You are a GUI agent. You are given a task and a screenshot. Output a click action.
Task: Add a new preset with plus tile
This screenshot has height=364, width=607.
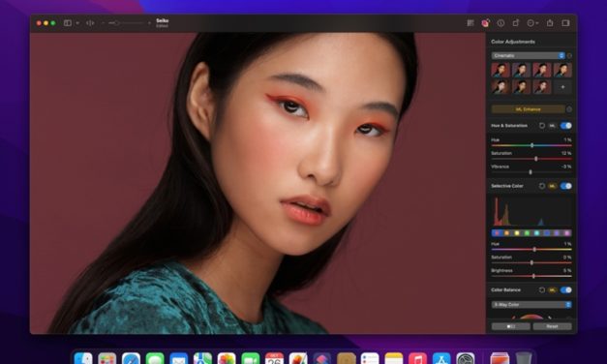562,87
